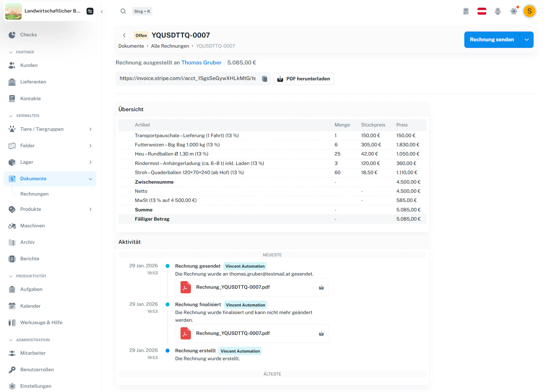
Task: Go back using the arrow beside Offen
Action: tap(124, 35)
